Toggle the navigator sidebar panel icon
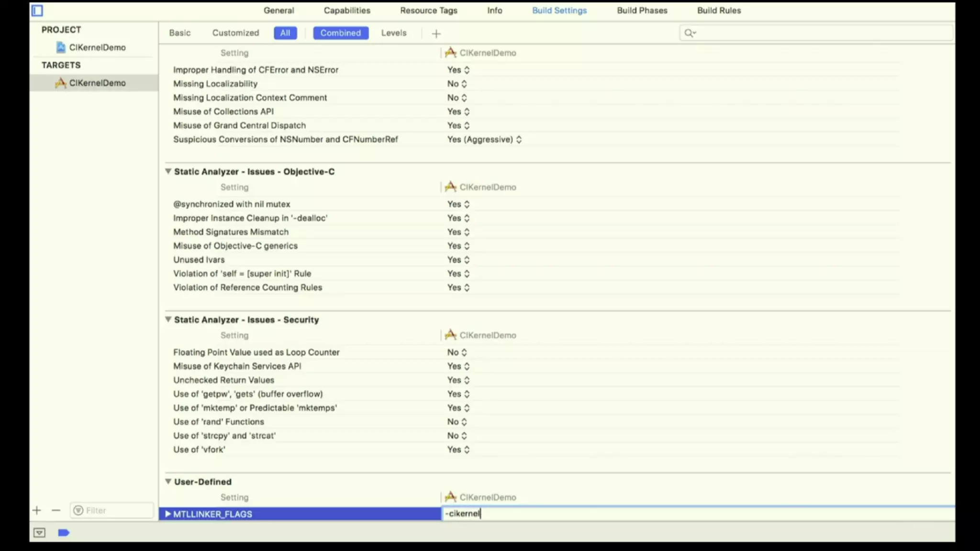This screenshot has height=551, width=980. point(37,11)
